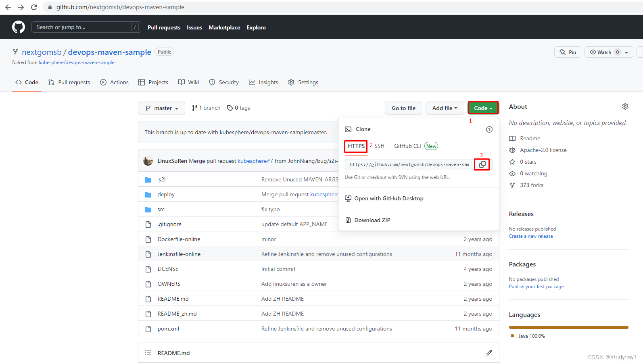Click the clone URL text field
The image size is (643, 364).
tap(409, 164)
